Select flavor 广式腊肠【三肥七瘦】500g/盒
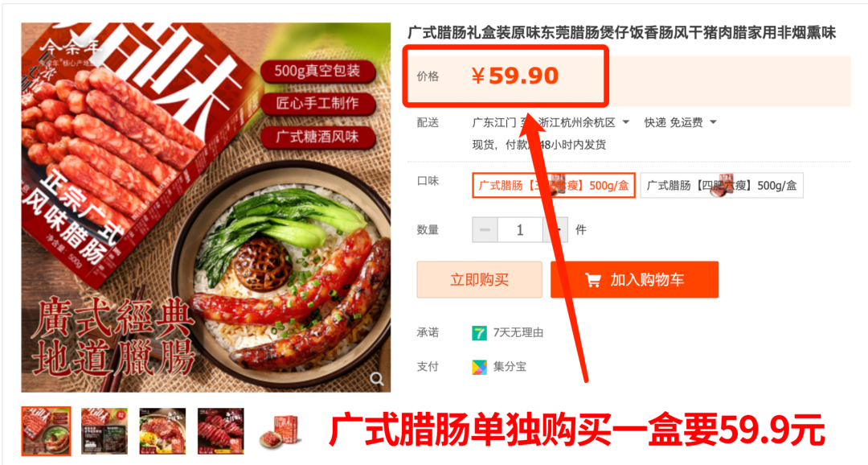This screenshot has width=868, height=465. pos(554,186)
